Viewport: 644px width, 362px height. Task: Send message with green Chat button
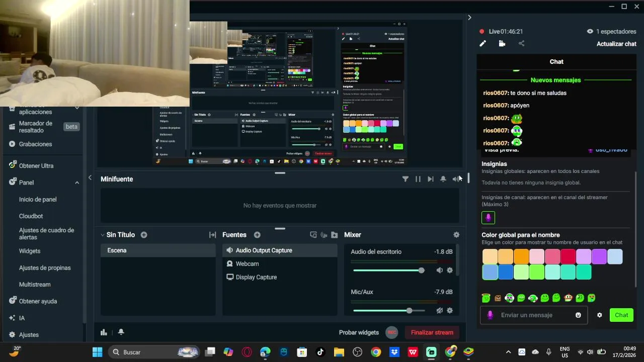point(621,315)
